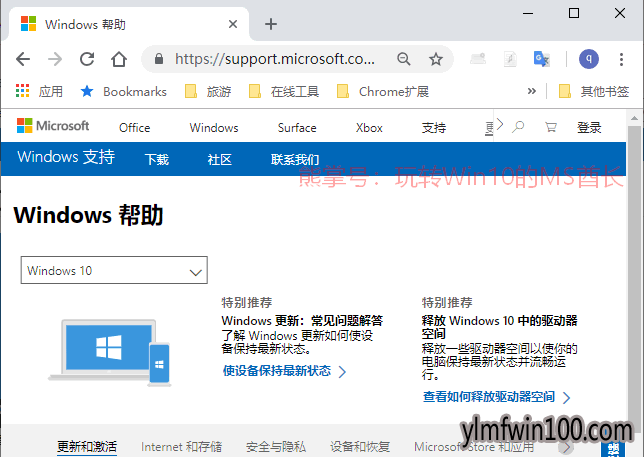Open the Windows nav item
This screenshot has width=644, height=457.
(x=214, y=128)
